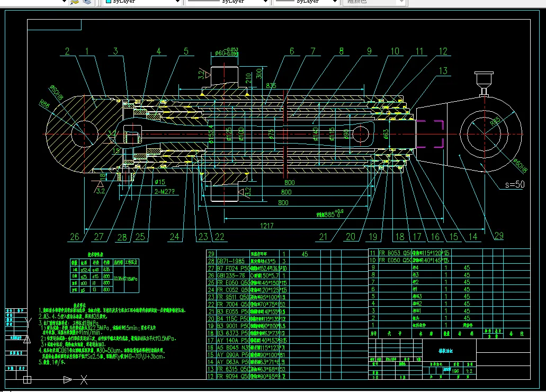The image size is (546, 392).
Task: Select callout number 24 below cylinder
Action: (174, 237)
